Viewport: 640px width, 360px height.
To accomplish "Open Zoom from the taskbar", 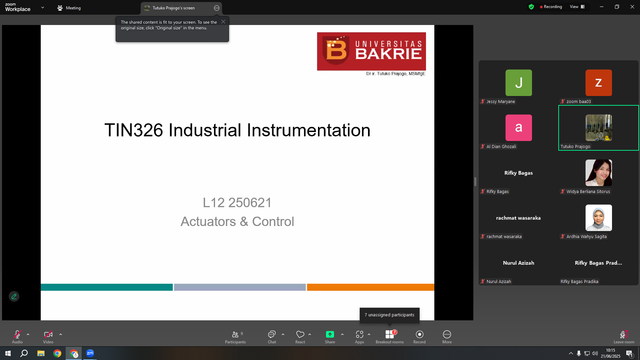I will pos(90,353).
